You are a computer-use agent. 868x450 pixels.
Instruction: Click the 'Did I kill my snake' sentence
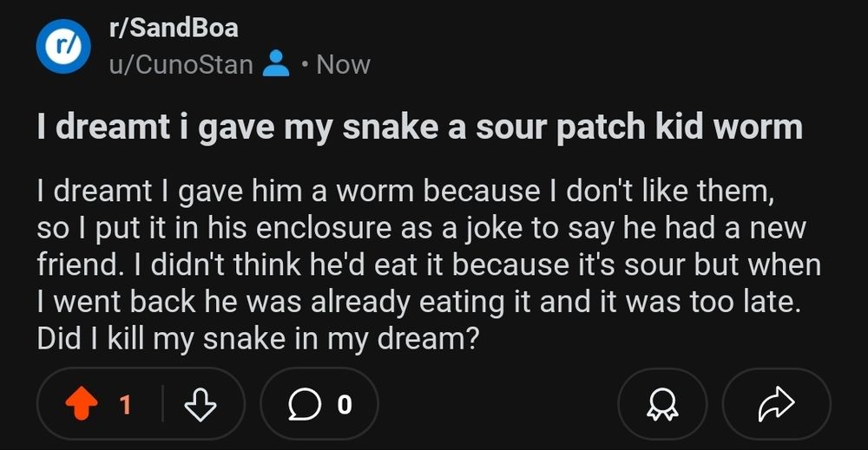pos(258,339)
